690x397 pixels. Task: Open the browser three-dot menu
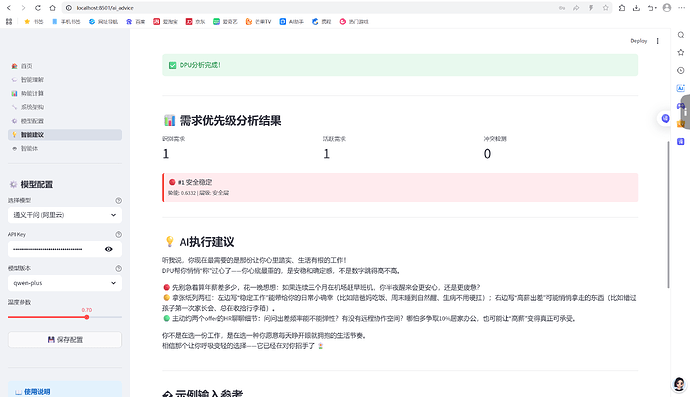[x=681, y=8]
